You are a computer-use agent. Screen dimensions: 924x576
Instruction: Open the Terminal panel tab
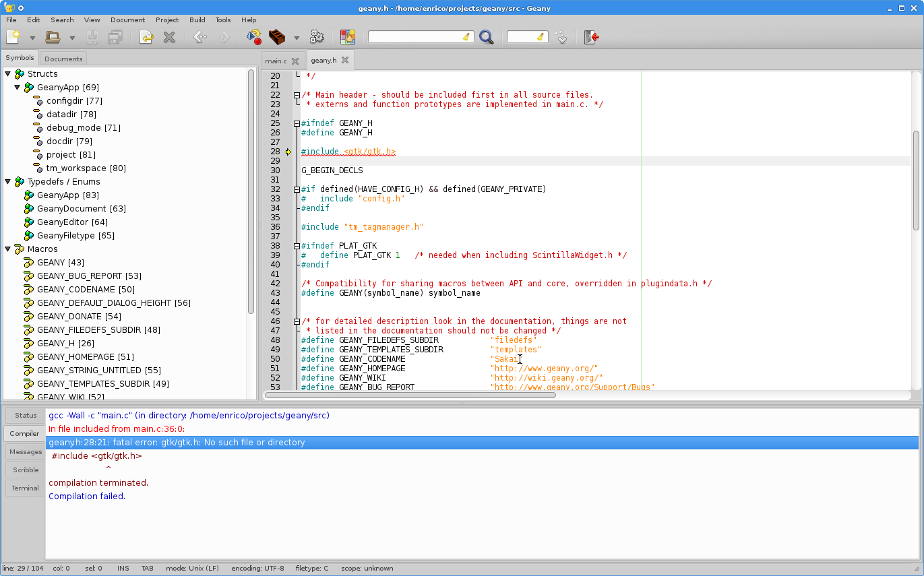26,488
